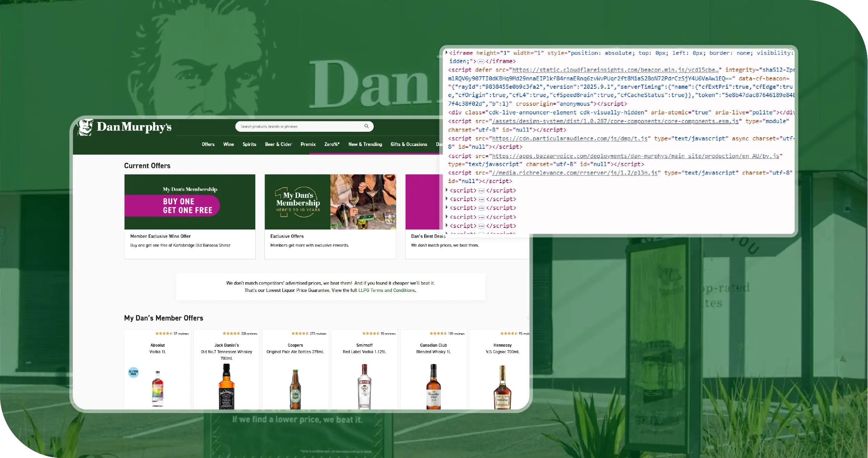Click the Dan Murphy's logo
The width and height of the screenshot is (868, 458).
tap(125, 127)
